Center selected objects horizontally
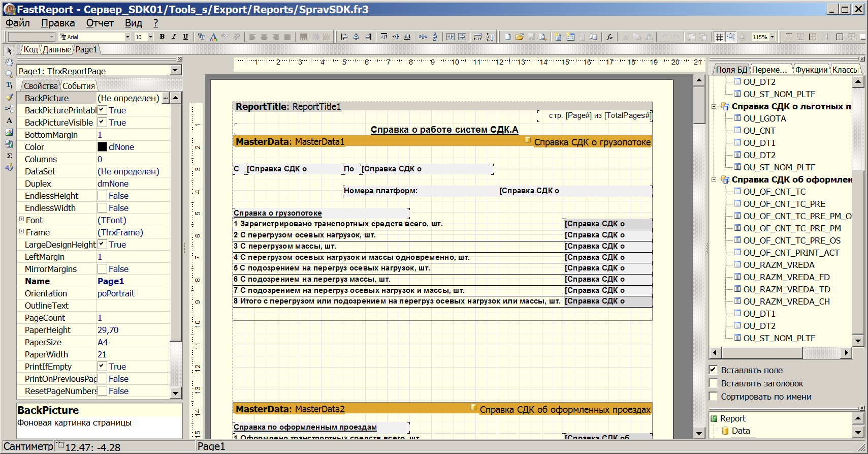This screenshot has height=454, width=868. click(x=356, y=37)
